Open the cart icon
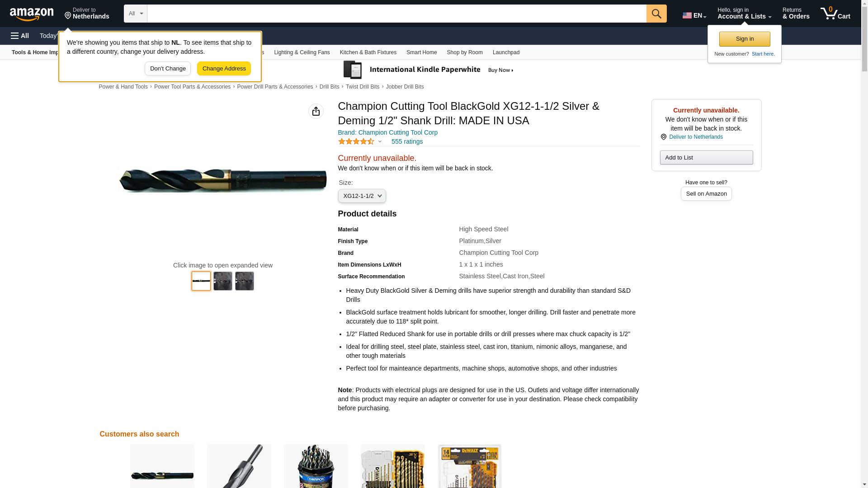868x488 pixels. tap(835, 14)
